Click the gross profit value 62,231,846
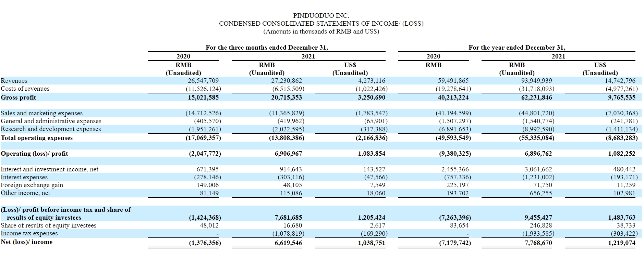The width and height of the screenshot is (644, 260). click(x=537, y=97)
